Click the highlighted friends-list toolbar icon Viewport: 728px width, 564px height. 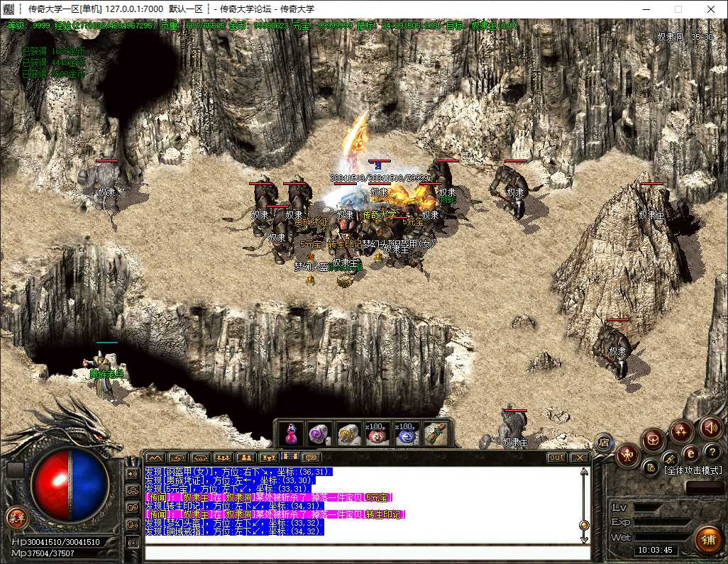[x=289, y=458]
